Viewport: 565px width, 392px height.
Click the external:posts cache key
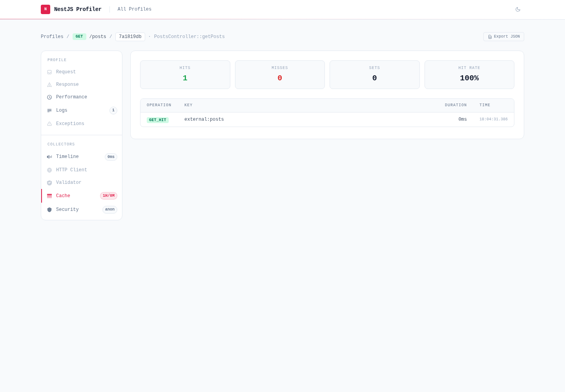coord(204,120)
